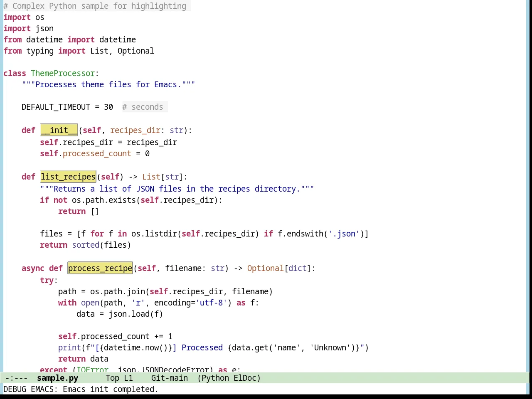Screen dimensions: 532x399
Task: Click the echo area message 'Emacs init completed.'
Action: pyautogui.click(x=111, y=389)
